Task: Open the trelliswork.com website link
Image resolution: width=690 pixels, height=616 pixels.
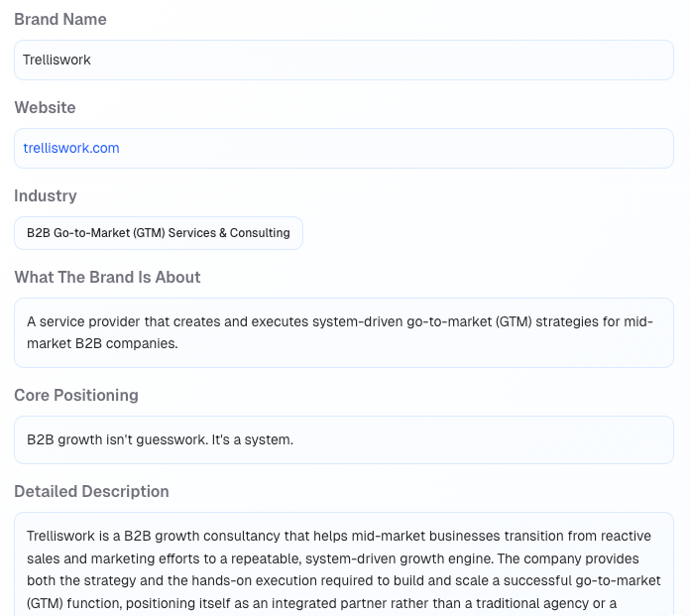Action: [x=71, y=148]
